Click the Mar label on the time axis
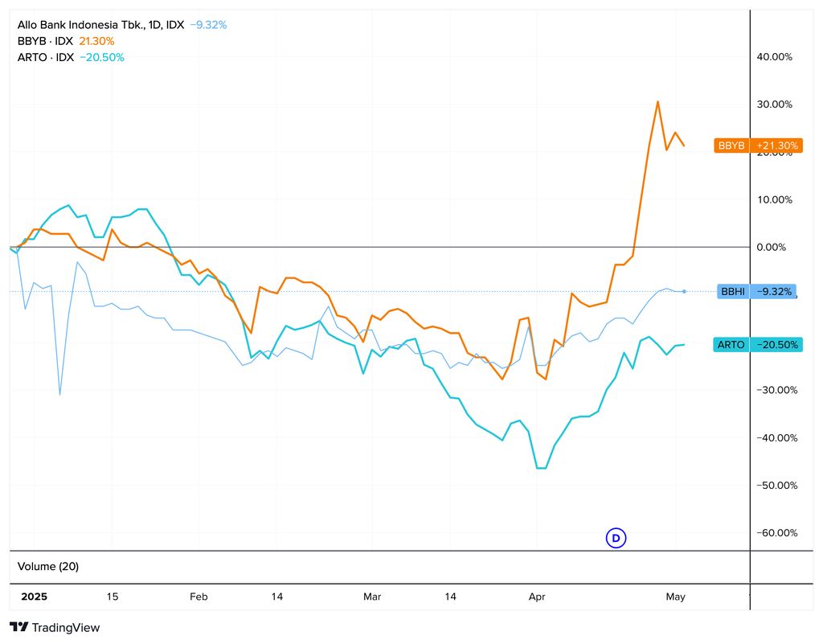Viewport: 823px width, 644px height. click(x=372, y=597)
